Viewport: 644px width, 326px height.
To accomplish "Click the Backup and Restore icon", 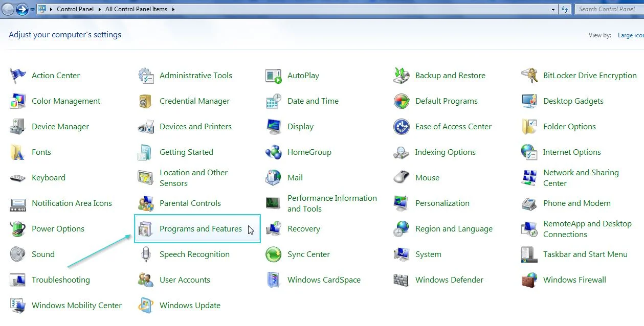I will pyautogui.click(x=402, y=76).
